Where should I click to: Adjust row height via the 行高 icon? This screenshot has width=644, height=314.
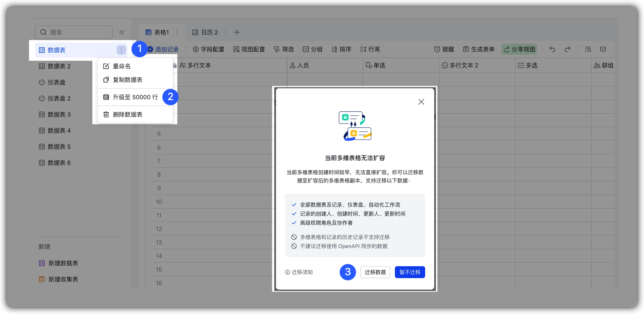pyautogui.click(x=369, y=49)
